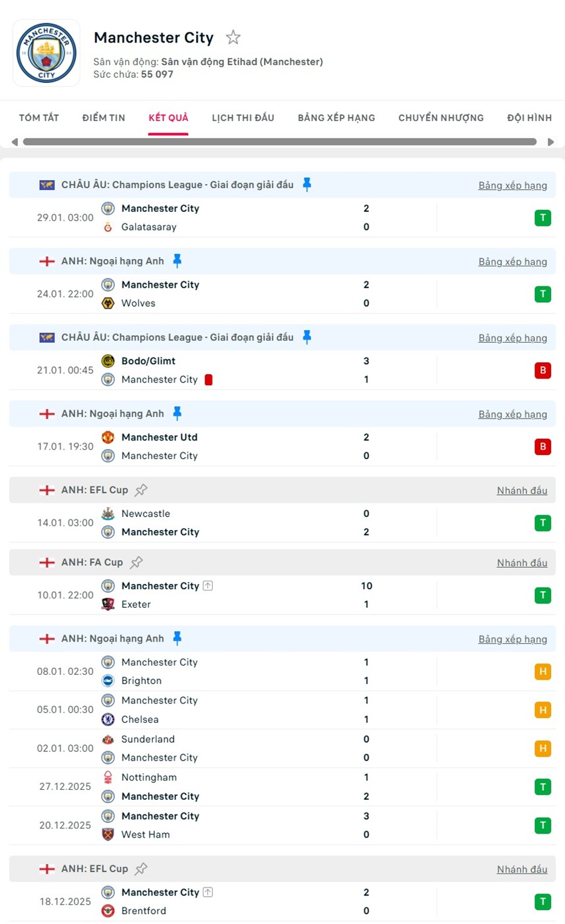The height and width of the screenshot is (924, 565).
Task: Click the Newcastle team logo
Action: [x=106, y=513]
